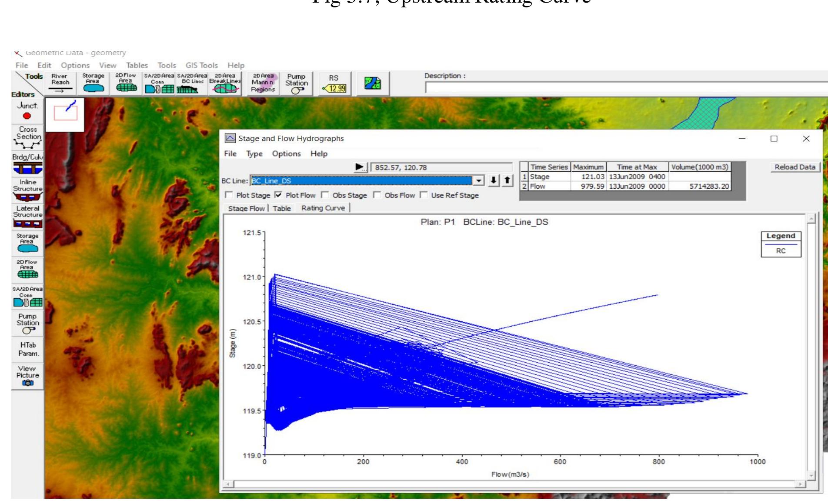Open GIS Tools menu in Geometric Data window

tap(202, 66)
